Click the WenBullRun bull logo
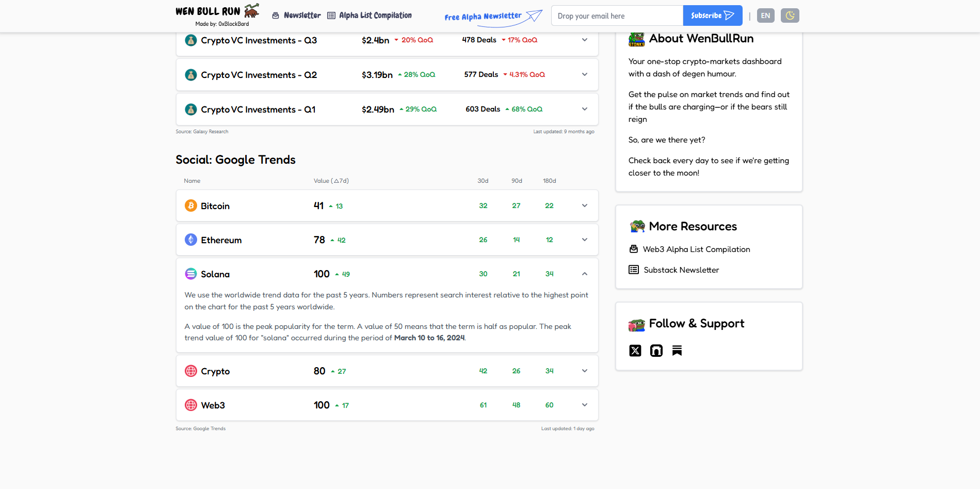This screenshot has height=489, width=980. (251, 10)
